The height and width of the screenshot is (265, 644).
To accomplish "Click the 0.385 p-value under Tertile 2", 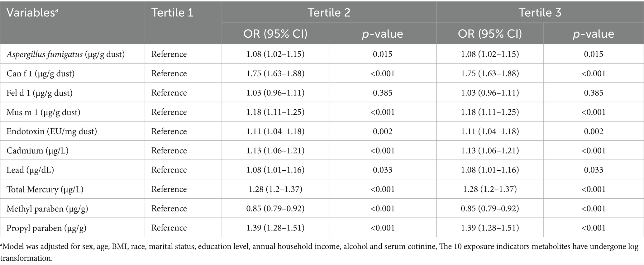I will click(383, 93).
